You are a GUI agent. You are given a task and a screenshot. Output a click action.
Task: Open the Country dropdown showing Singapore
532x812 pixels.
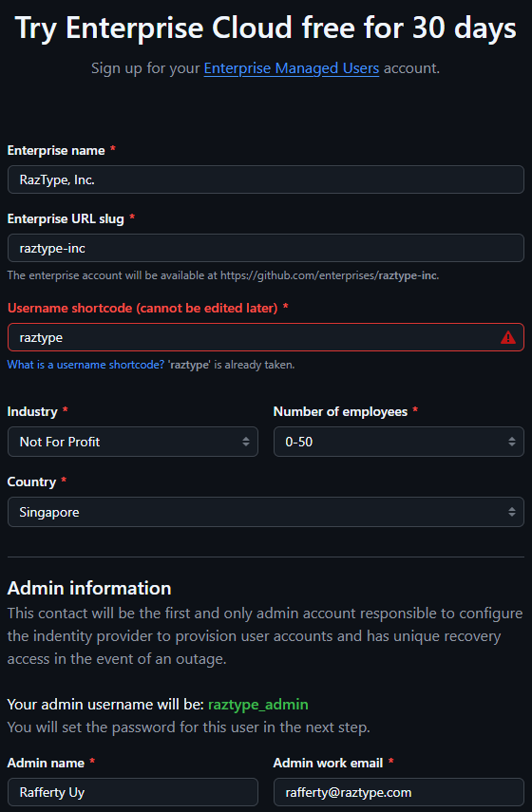click(x=266, y=512)
